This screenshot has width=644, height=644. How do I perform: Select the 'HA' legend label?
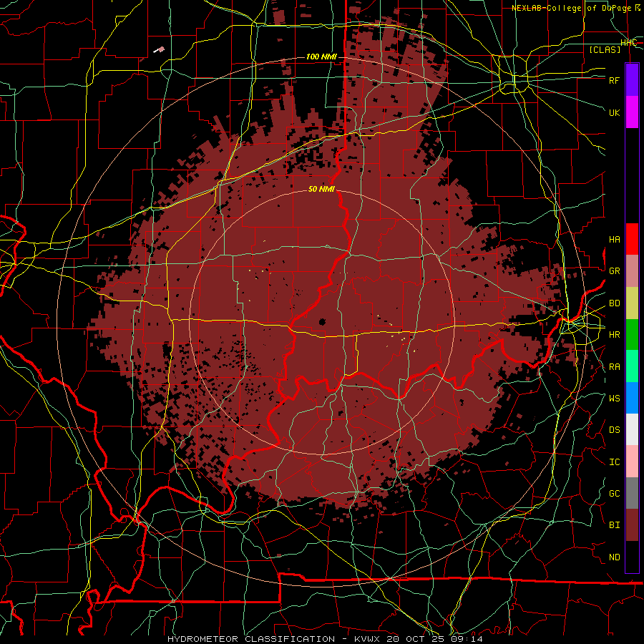pyautogui.click(x=614, y=240)
